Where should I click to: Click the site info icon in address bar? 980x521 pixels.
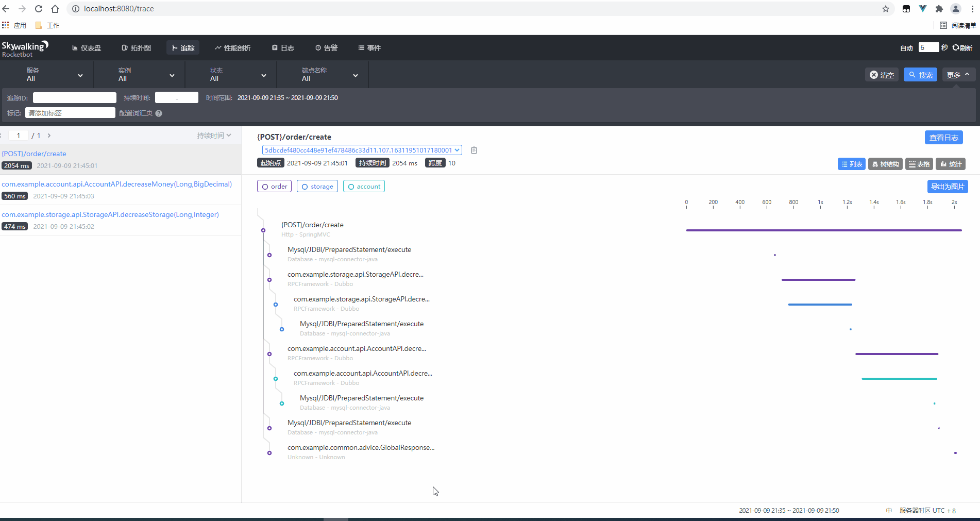(75, 9)
